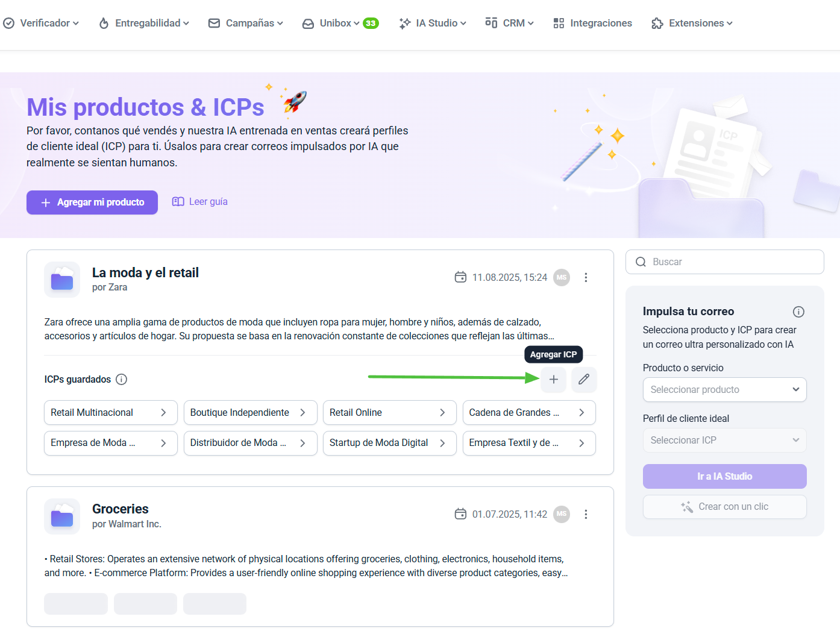Click the IA Studio sparkle icon
This screenshot has height=634, width=840.
(x=404, y=23)
